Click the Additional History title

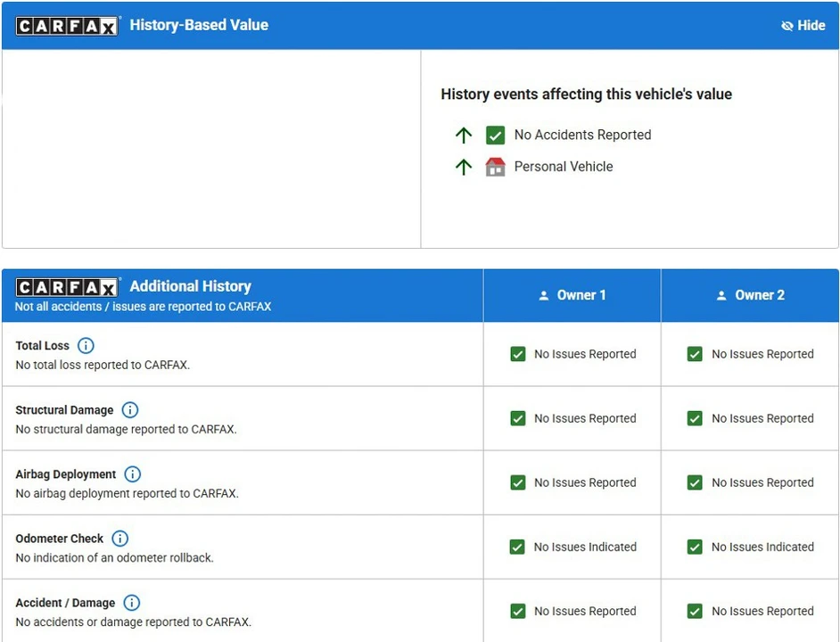tap(190, 286)
